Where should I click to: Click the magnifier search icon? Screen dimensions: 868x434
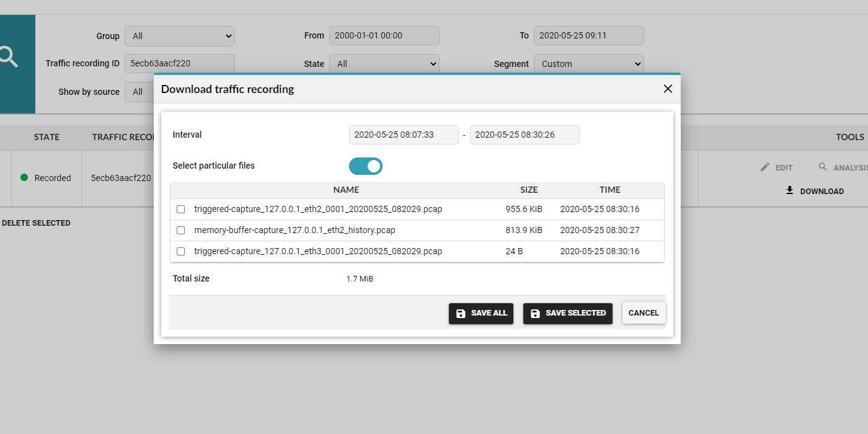9,58
